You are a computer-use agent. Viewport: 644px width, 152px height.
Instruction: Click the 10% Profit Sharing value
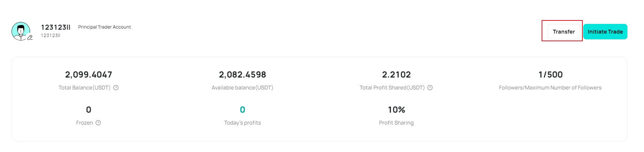coord(396,110)
